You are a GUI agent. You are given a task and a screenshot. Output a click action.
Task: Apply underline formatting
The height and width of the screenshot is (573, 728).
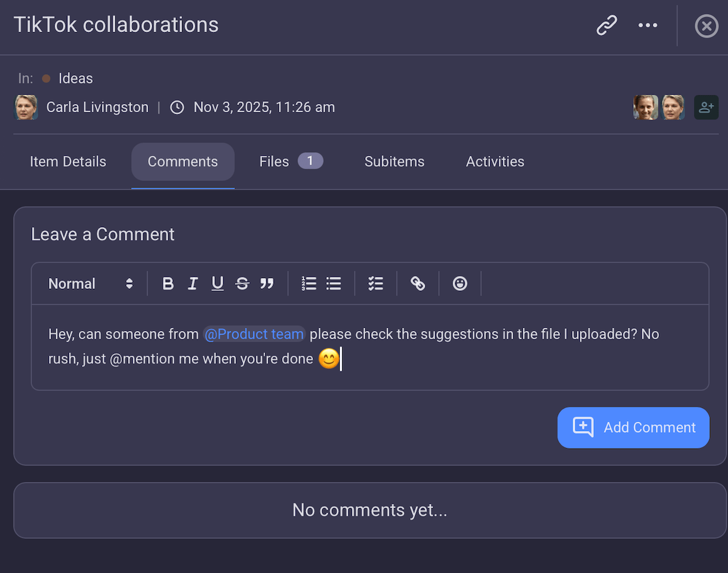pos(218,283)
